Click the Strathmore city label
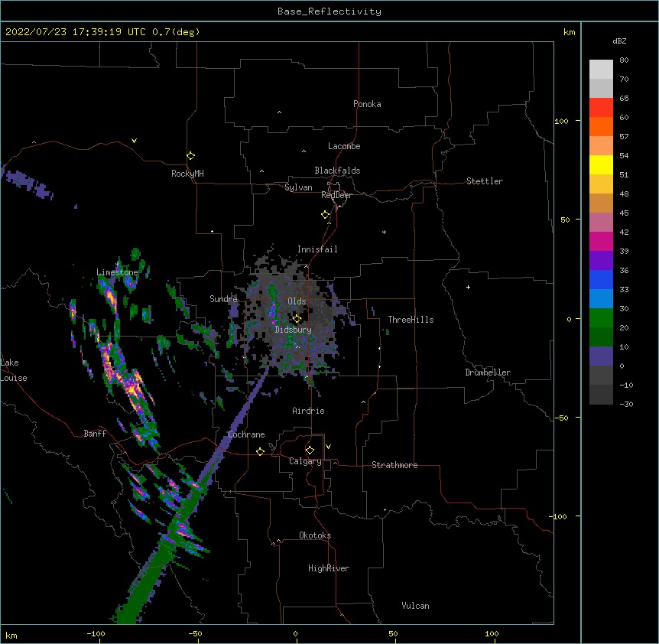Viewport: 659px width, 644px height. coord(394,465)
